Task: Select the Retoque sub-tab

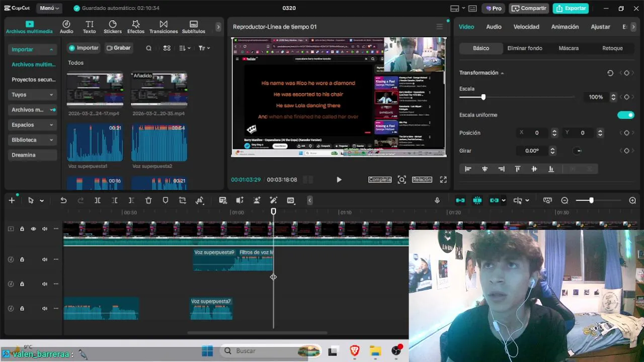Action: point(612,48)
